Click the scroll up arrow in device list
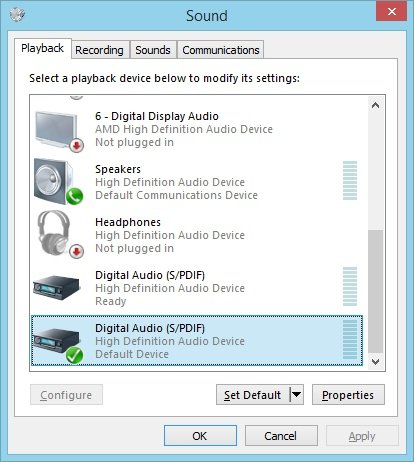414x462 pixels. pyautogui.click(x=375, y=106)
